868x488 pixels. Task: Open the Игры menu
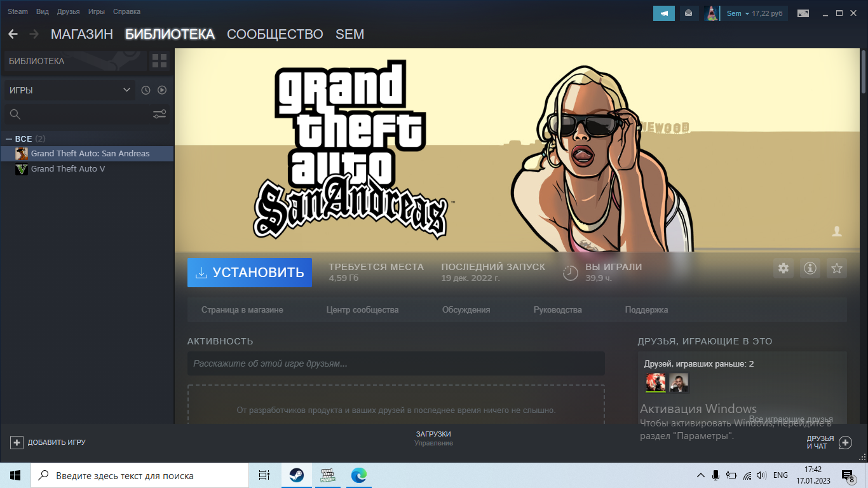97,12
